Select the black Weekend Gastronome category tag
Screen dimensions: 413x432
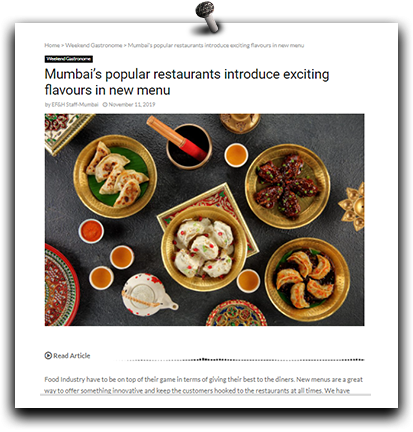coord(69,59)
